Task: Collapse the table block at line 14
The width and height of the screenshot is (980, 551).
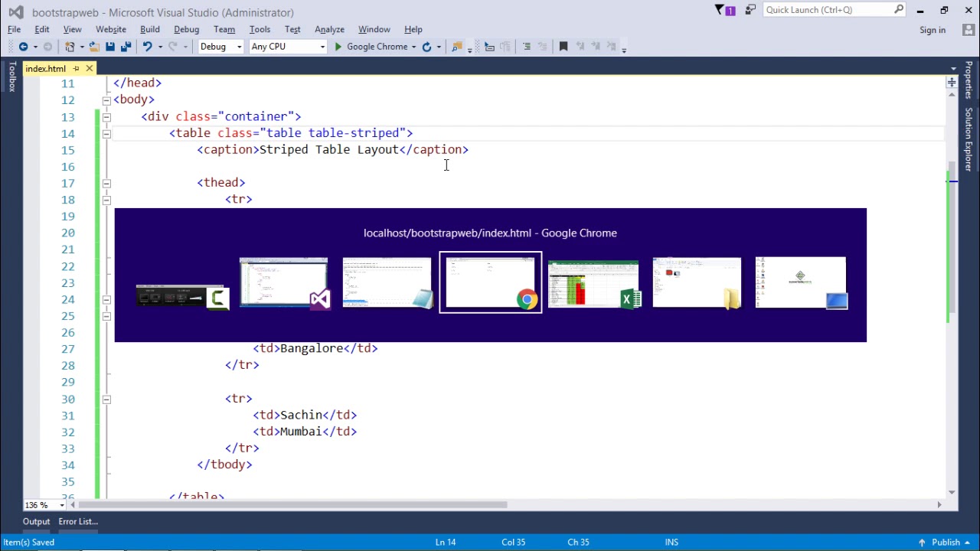Action: 106,134
